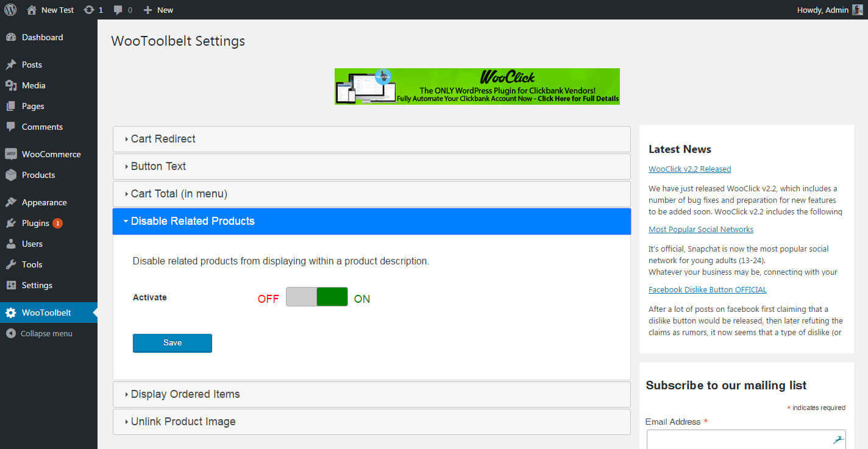The image size is (868, 449).
Task: Click the Dashboard gauge icon
Action: [10, 37]
